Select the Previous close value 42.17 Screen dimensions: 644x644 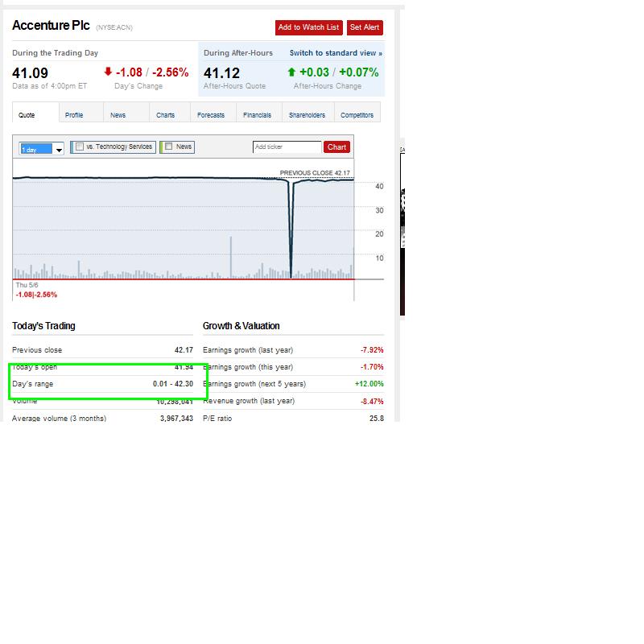[184, 350]
